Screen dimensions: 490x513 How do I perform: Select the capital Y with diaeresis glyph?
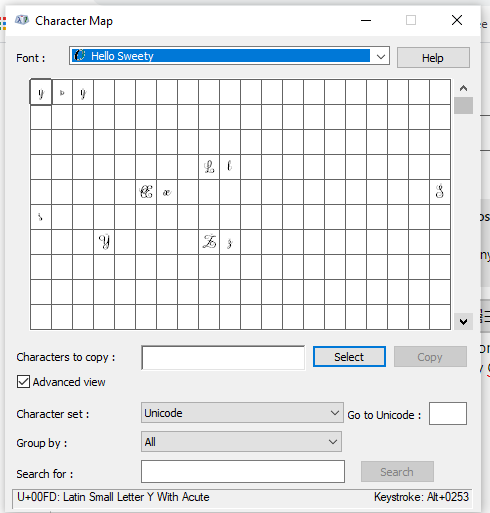(x=104, y=242)
